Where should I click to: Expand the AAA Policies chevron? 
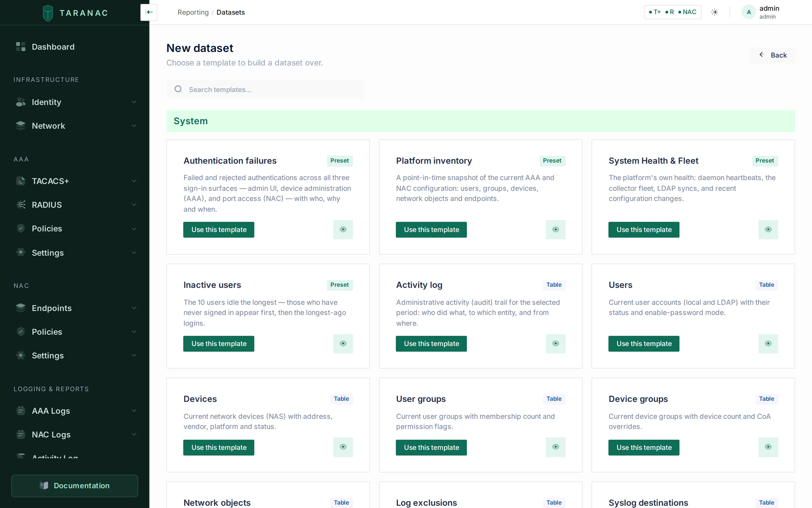134,229
